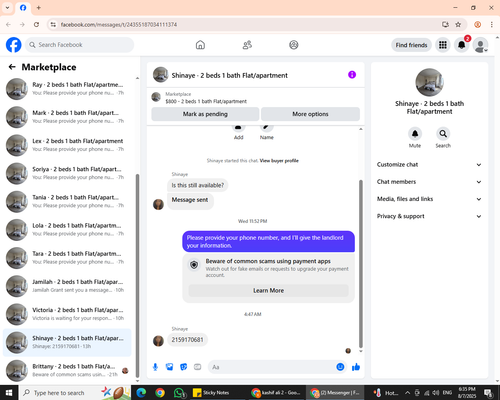Open Lex's apartment conversation
The width and height of the screenshot is (500, 400).
pos(67,145)
